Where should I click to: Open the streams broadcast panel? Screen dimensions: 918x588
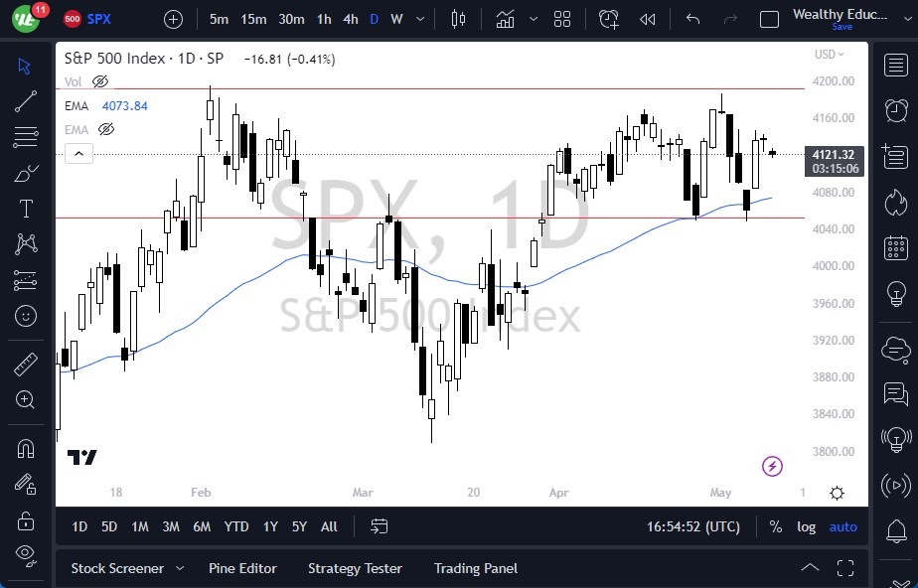[x=896, y=485]
